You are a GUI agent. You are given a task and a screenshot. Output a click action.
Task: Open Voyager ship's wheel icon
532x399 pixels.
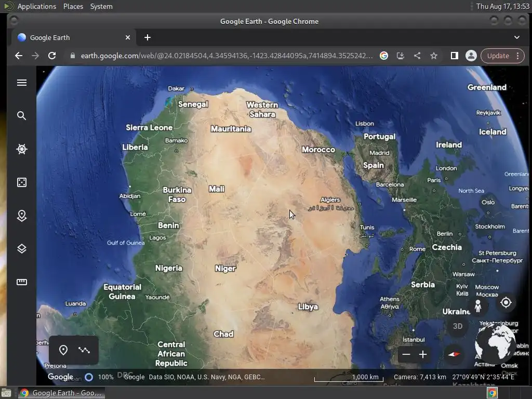click(x=22, y=149)
